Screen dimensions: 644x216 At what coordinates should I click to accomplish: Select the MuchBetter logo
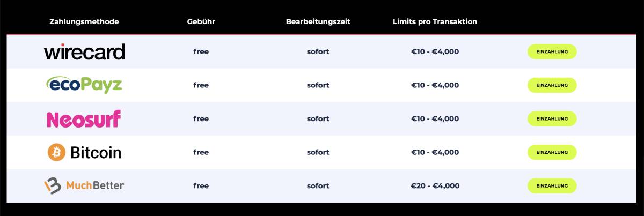84,185
